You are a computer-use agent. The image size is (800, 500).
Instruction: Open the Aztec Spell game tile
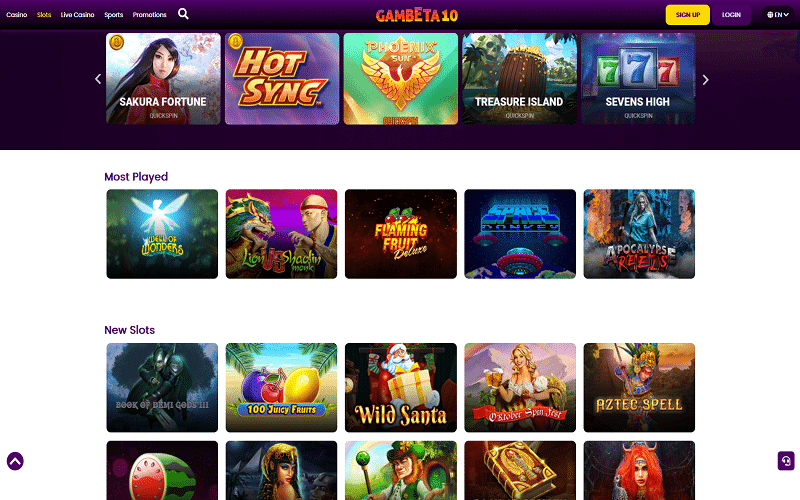pyautogui.click(x=639, y=388)
